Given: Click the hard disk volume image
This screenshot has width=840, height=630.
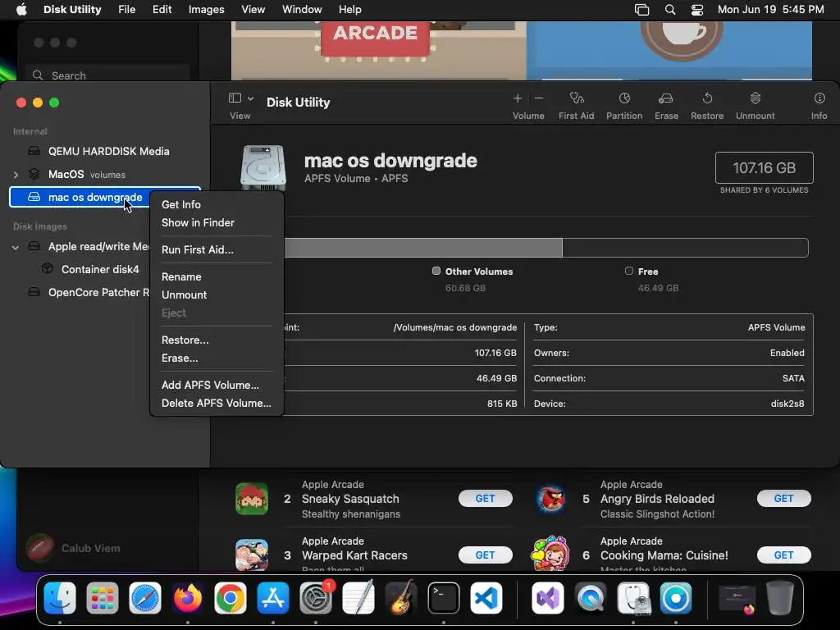Looking at the screenshot, I should coord(263,167).
